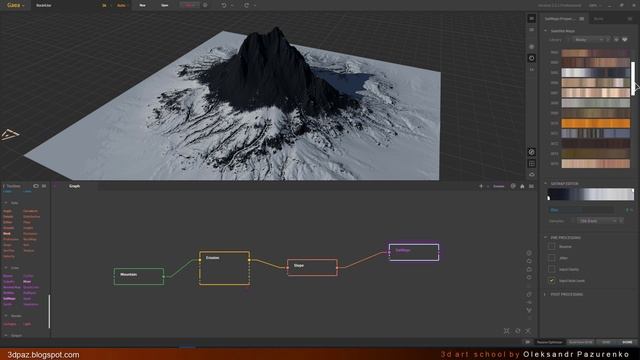Enable the second Pre Processing checkbox
The image size is (640, 360).
point(551,258)
